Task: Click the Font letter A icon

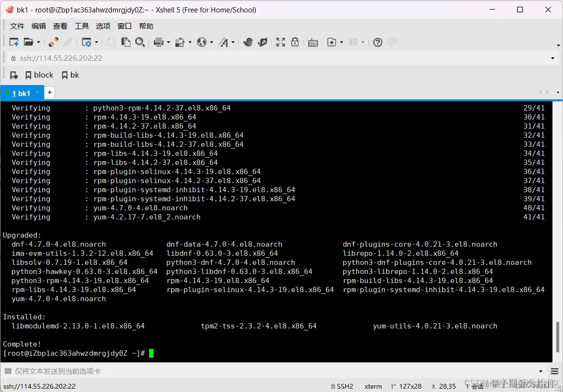Action: coord(224,43)
